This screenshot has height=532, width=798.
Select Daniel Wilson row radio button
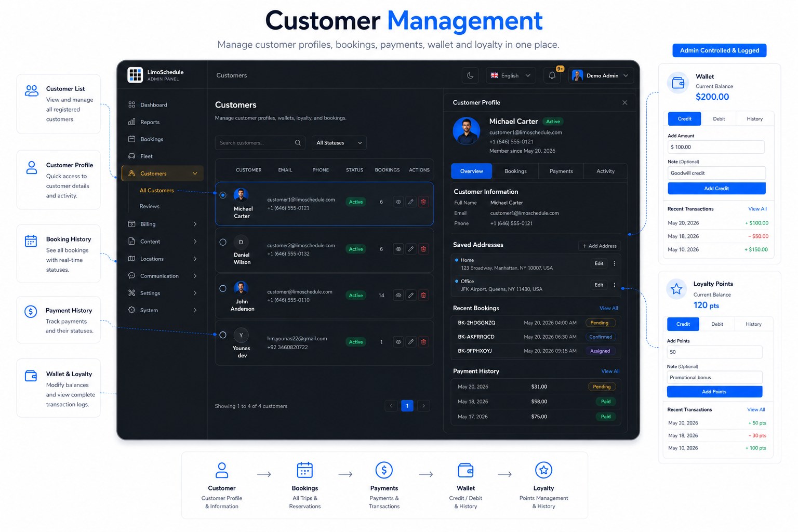(223, 242)
